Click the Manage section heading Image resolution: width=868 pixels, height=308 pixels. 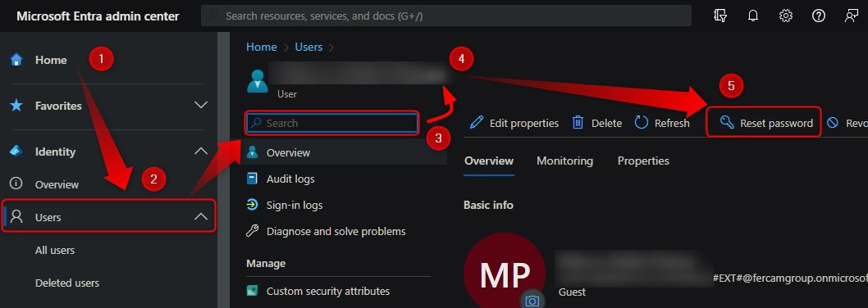tap(267, 263)
